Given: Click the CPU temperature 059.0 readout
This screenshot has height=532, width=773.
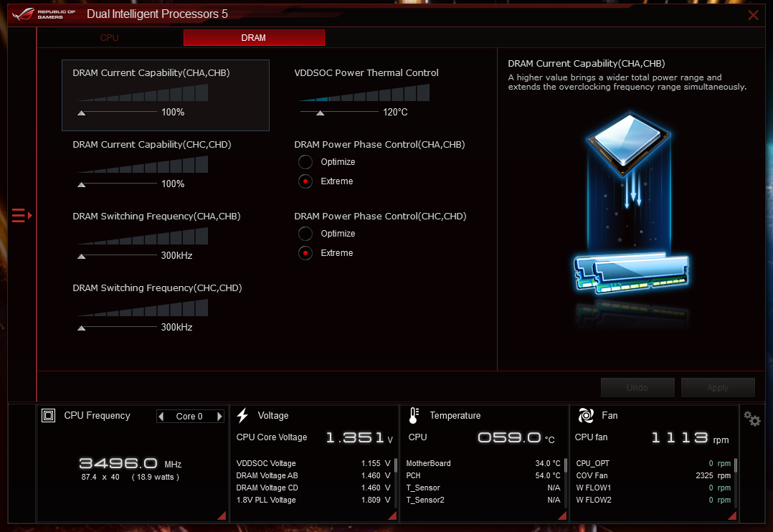Looking at the screenshot, I should click(516, 437).
